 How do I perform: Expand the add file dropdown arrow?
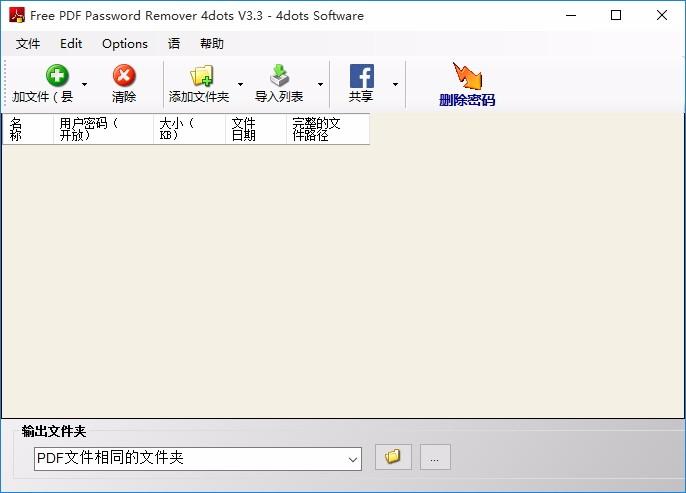[x=84, y=84]
